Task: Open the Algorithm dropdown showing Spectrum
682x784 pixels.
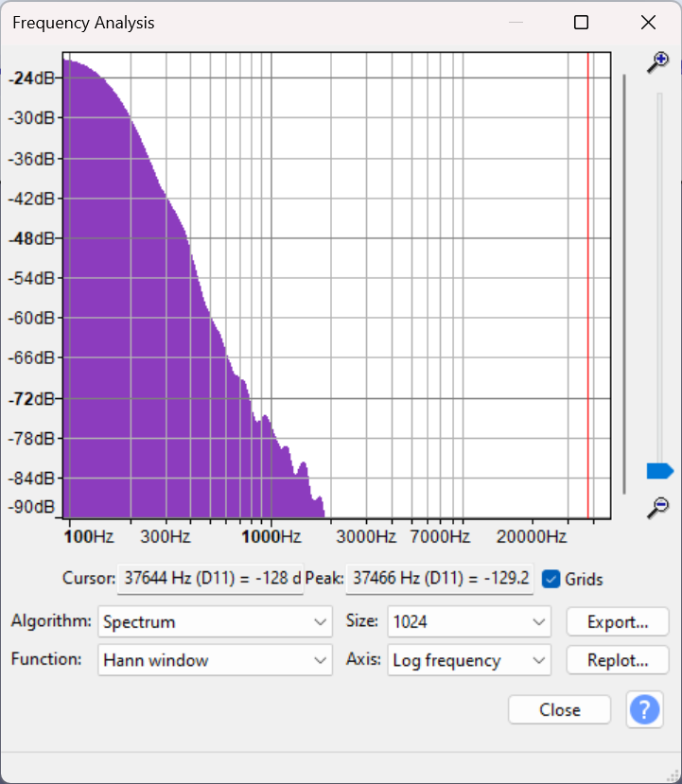Action: (215, 621)
